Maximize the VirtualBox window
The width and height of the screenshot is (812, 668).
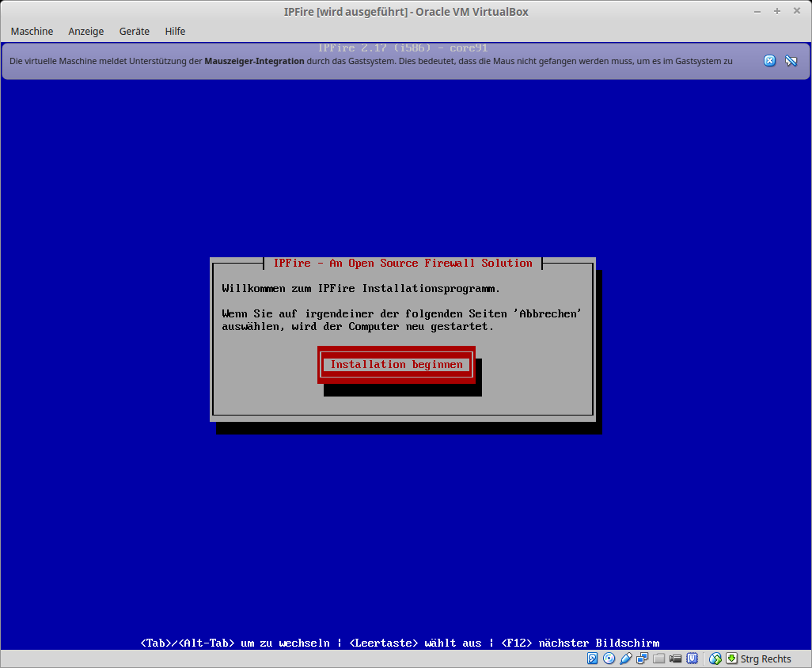pyautogui.click(x=777, y=11)
